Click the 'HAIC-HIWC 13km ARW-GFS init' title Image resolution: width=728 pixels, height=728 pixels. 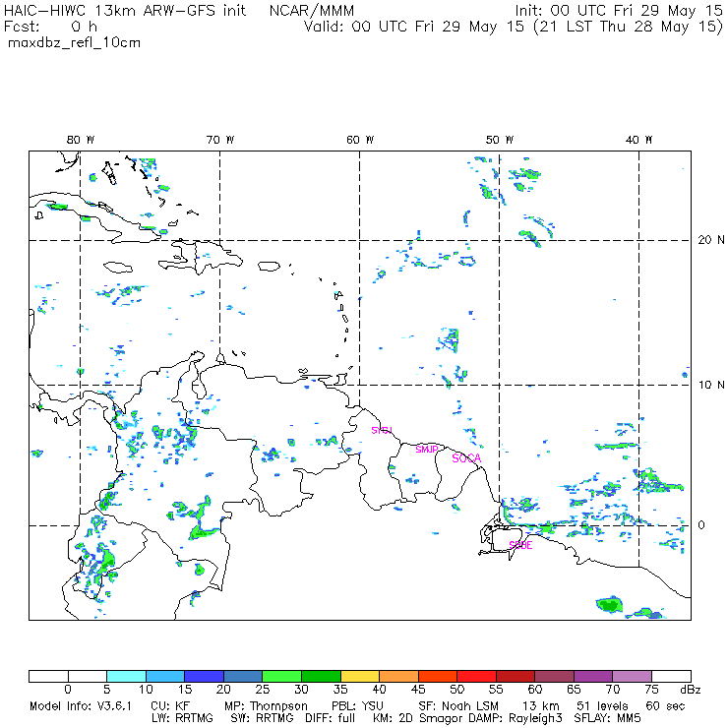(124, 11)
